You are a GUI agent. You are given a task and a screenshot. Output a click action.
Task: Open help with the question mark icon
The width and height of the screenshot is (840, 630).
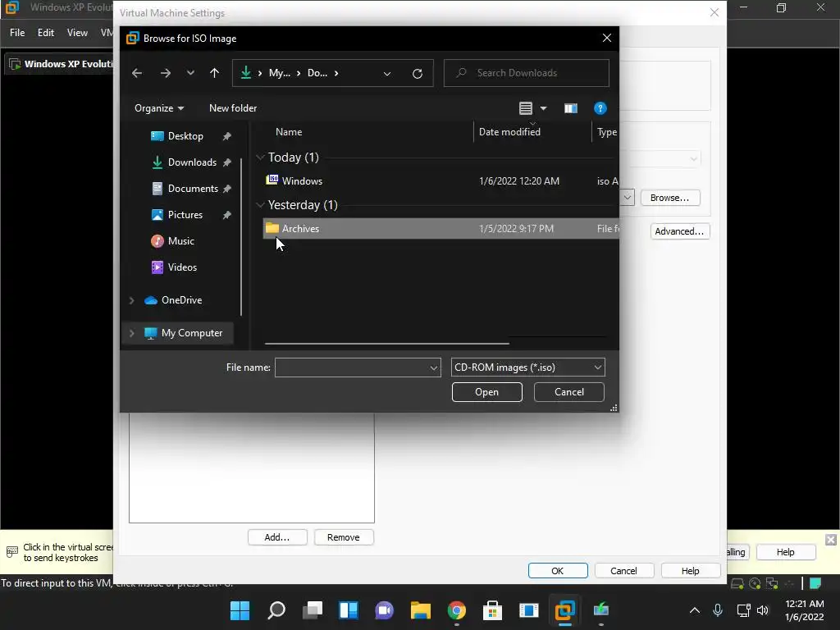coord(600,108)
